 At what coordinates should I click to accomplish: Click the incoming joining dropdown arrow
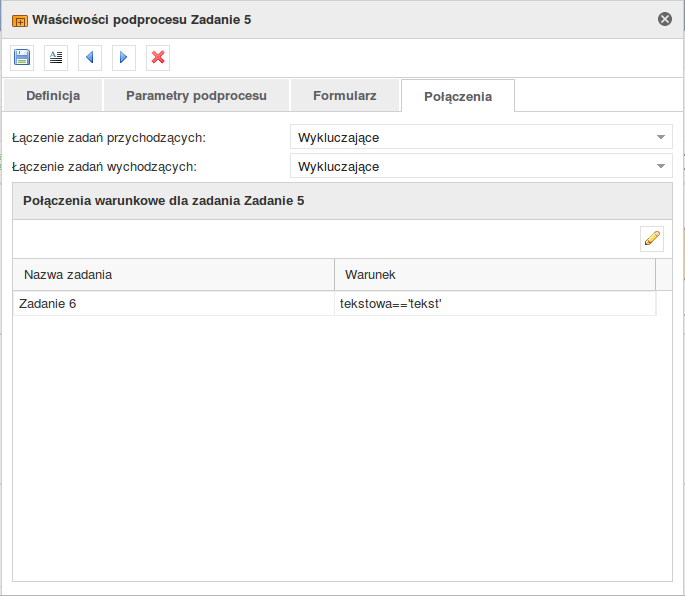tap(661, 137)
